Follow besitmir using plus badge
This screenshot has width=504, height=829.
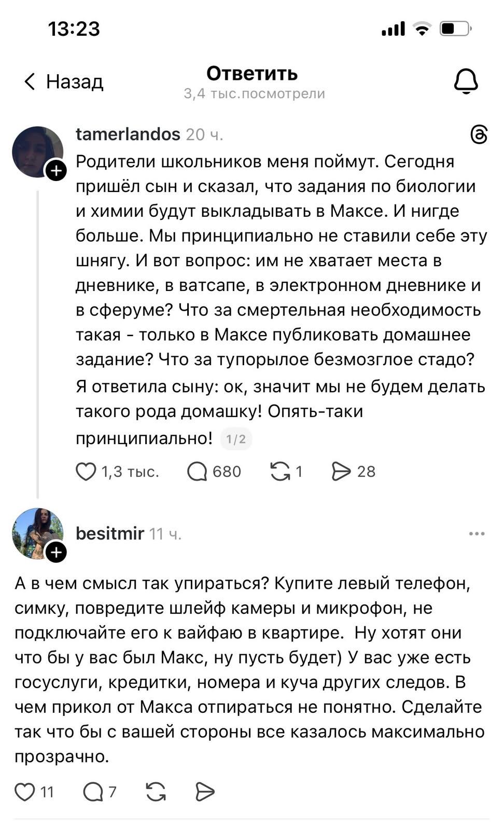click(56, 552)
